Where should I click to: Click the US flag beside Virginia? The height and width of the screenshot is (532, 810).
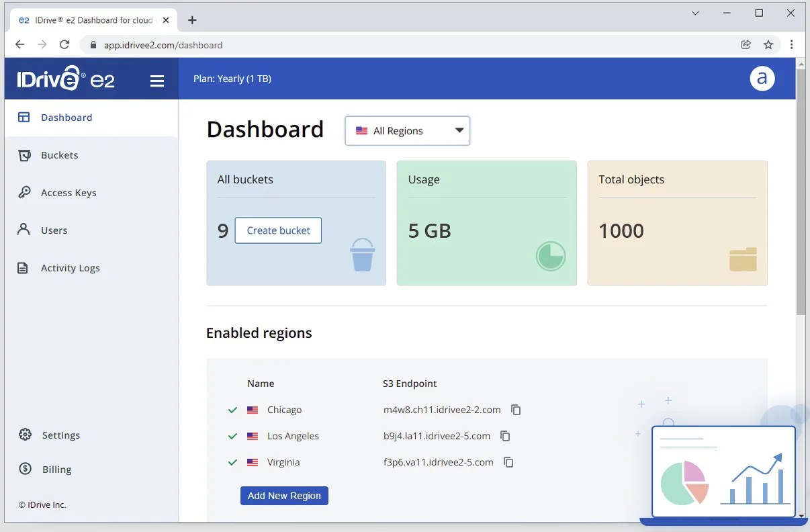pos(253,462)
